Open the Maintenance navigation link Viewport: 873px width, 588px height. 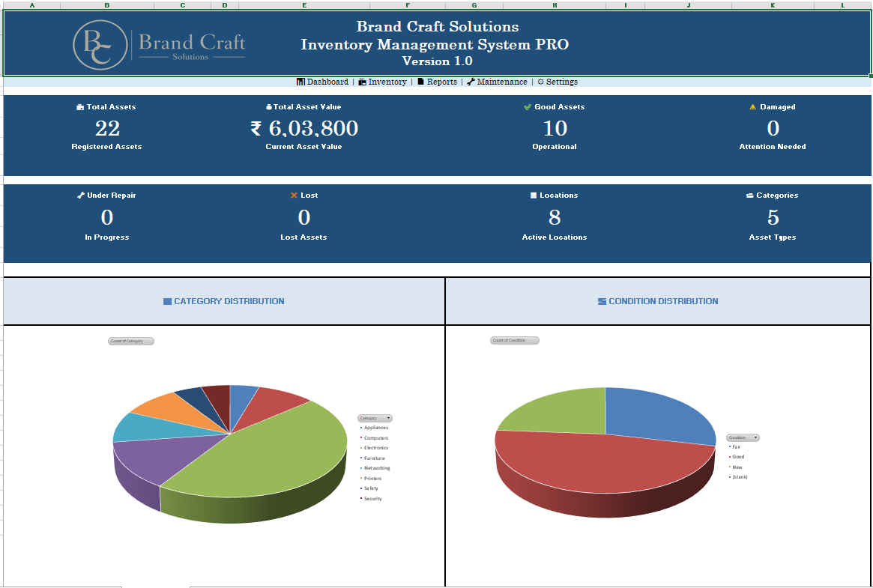pos(501,82)
